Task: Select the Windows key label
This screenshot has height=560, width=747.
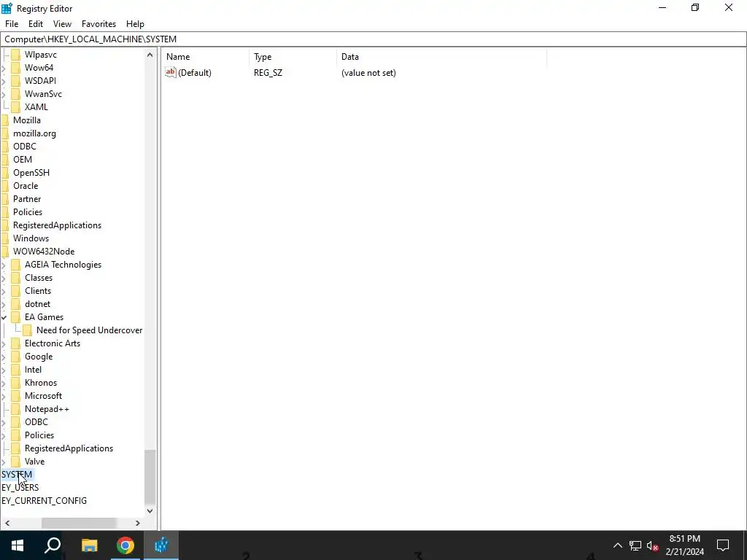Action: click(31, 238)
